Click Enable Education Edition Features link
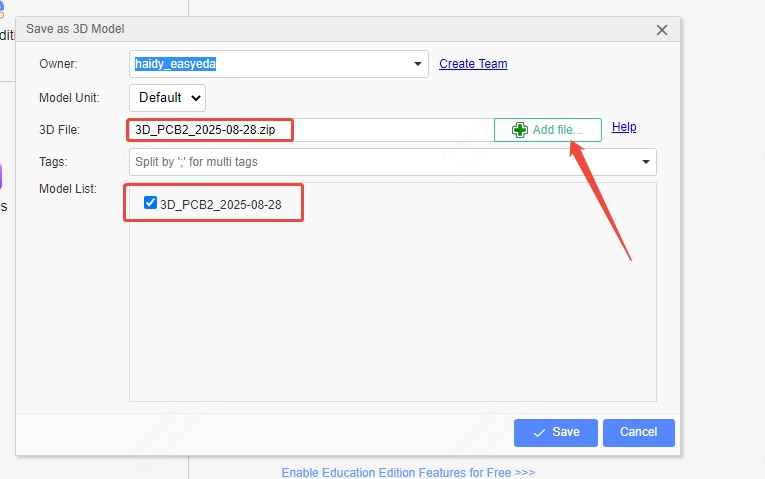Image resolution: width=765 pixels, height=479 pixels. point(408,472)
